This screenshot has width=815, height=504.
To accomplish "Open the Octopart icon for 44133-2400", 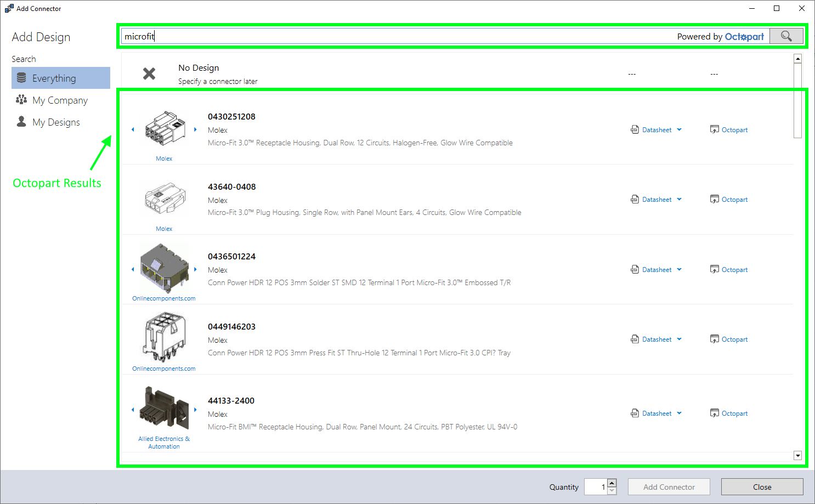I will pos(714,413).
